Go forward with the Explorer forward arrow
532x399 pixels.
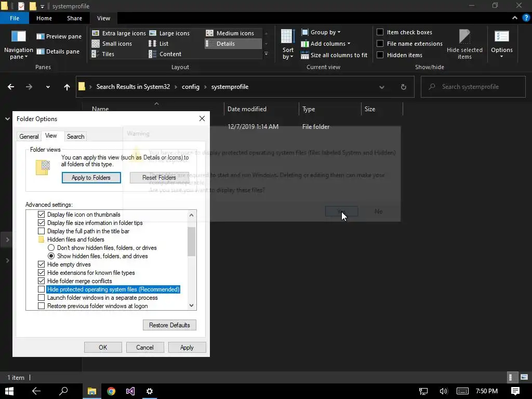(29, 87)
